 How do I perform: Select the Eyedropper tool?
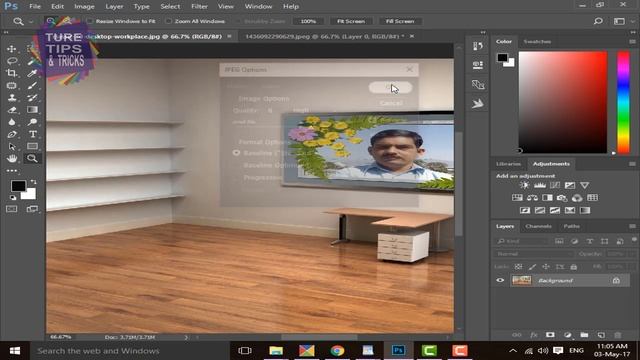click(32, 73)
